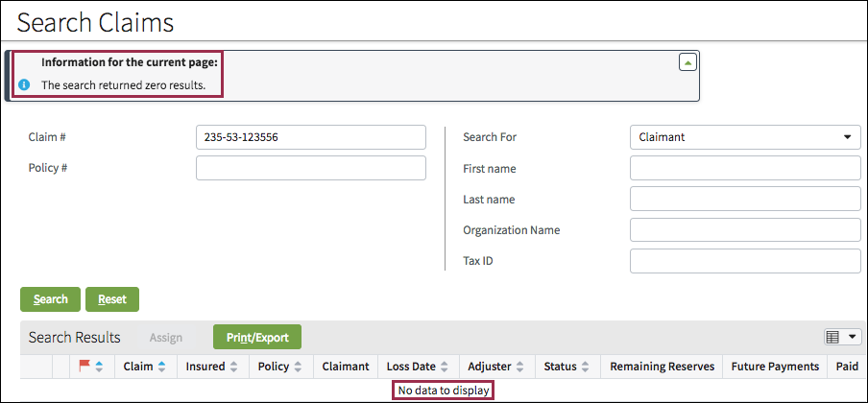Open the Search For dropdown
This screenshot has height=403, width=868.
(745, 137)
